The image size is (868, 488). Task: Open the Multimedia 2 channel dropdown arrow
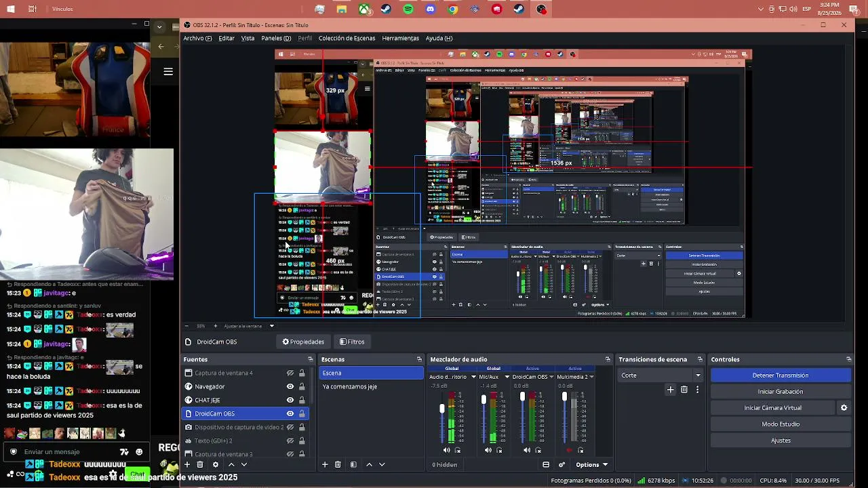point(591,377)
